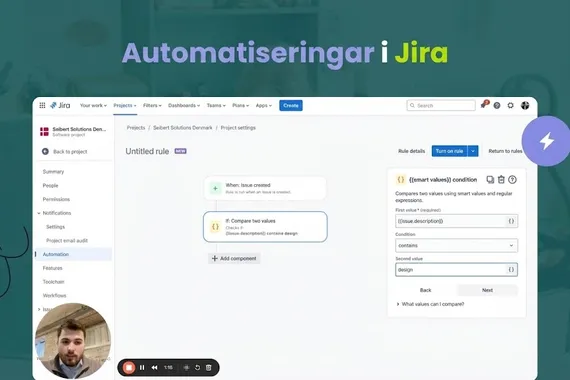Image resolution: width=570 pixels, height=380 pixels.
Task: Delete the recording with the trash icon
Action: [209, 368]
